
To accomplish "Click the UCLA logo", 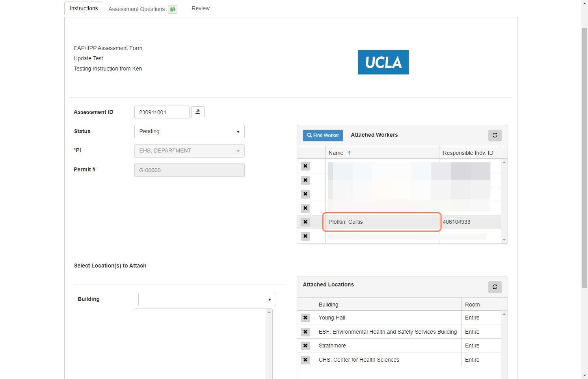I will tap(383, 62).
